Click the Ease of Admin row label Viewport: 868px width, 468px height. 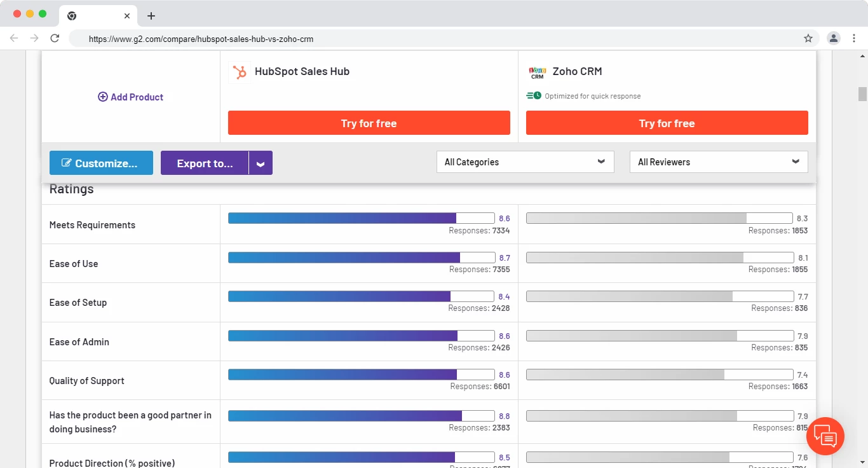pos(79,342)
